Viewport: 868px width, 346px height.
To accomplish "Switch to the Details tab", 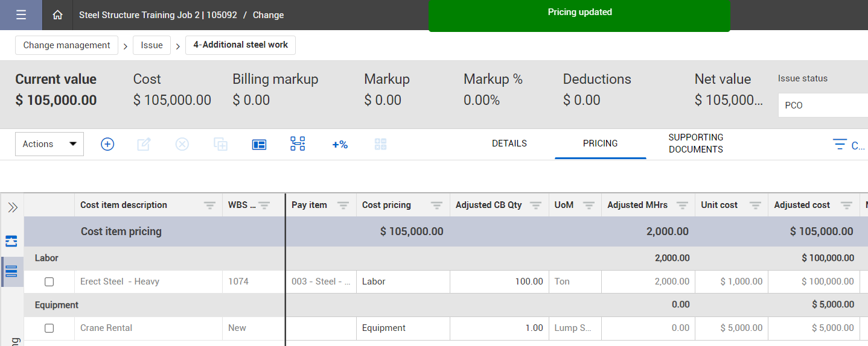I will coord(509,143).
